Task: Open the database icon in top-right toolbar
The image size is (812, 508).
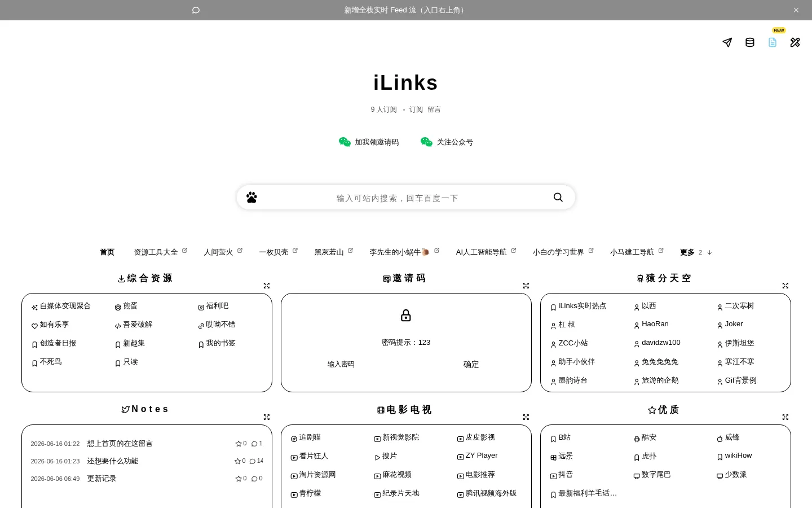Action: [750, 42]
